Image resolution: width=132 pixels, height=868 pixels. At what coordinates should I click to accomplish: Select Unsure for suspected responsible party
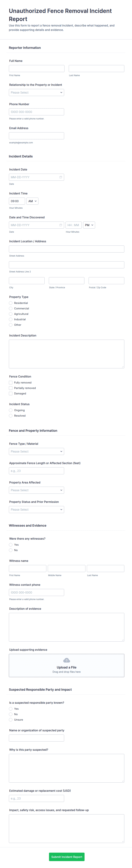[x=11, y=720]
